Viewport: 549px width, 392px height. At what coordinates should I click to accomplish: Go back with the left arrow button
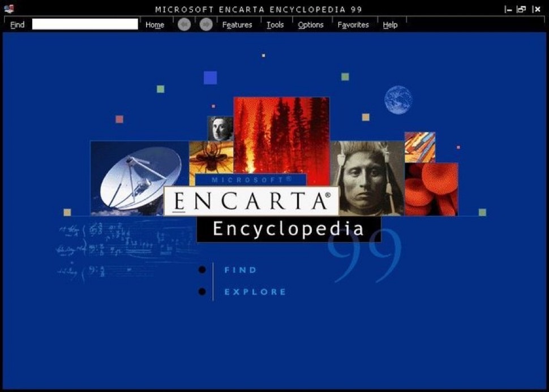click(184, 24)
